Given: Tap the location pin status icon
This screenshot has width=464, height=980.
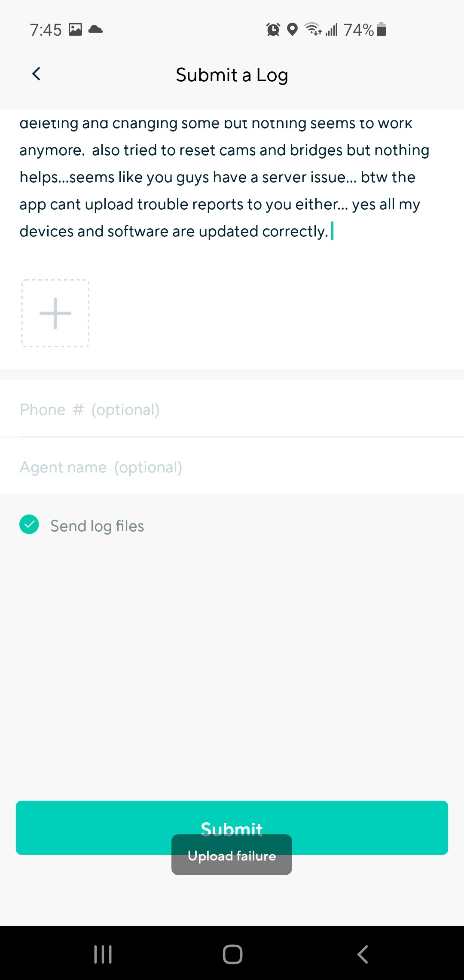Looking at the screenshot, I should 292,30.
